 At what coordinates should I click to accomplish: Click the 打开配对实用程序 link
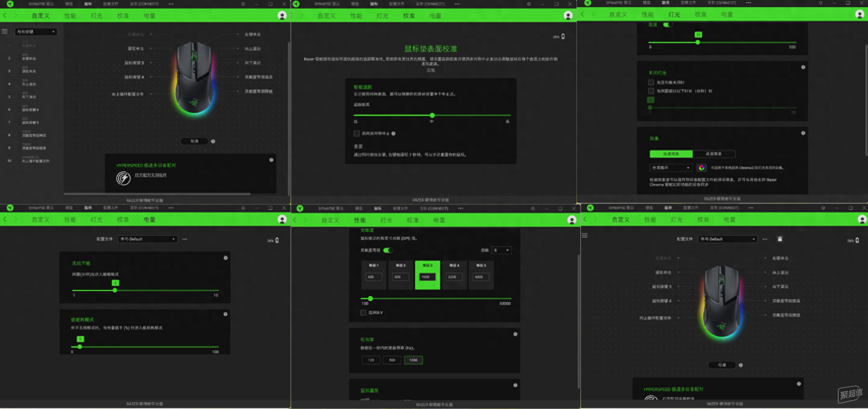(x=151, y=175)
